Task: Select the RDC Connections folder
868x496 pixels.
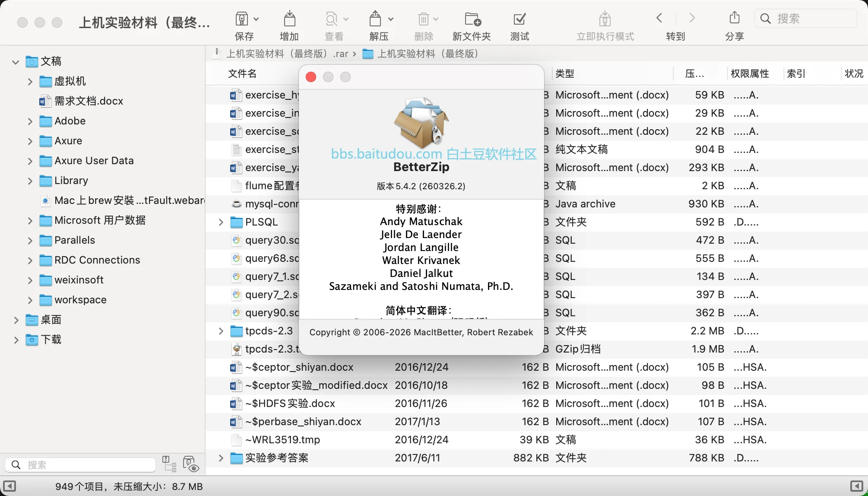Action: (89, 260)
